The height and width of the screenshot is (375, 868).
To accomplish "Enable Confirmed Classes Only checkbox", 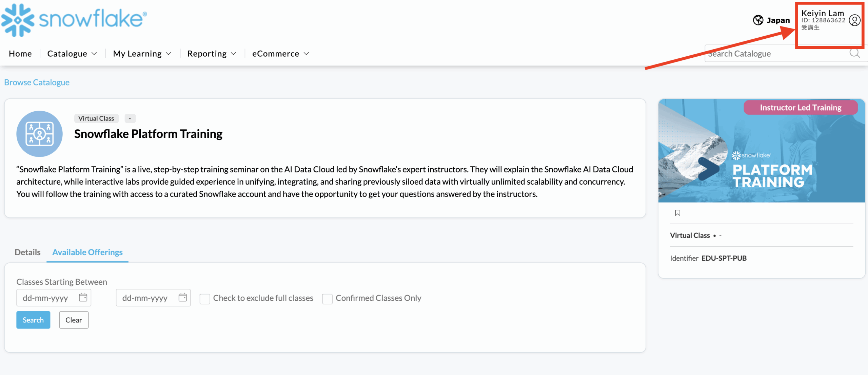I will (327, 299).
